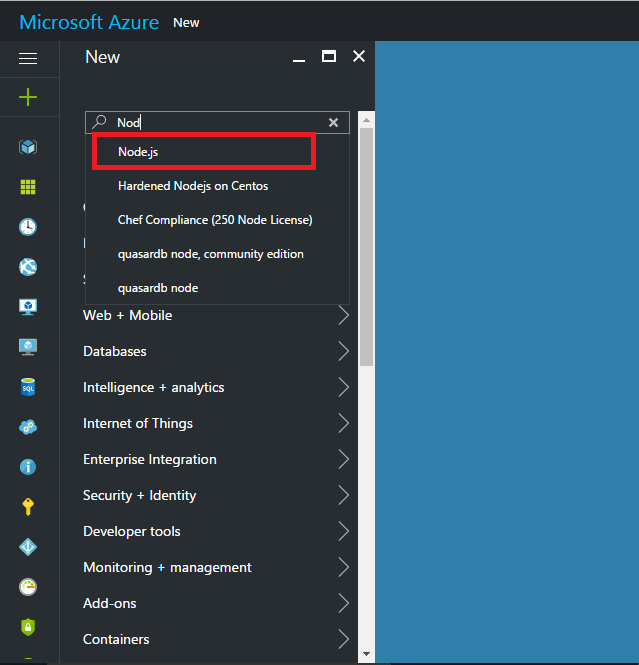Screen dimensions: 639x665
Task: Select 'quasardb node, community edition' suggestion
Action: (218, 254)
